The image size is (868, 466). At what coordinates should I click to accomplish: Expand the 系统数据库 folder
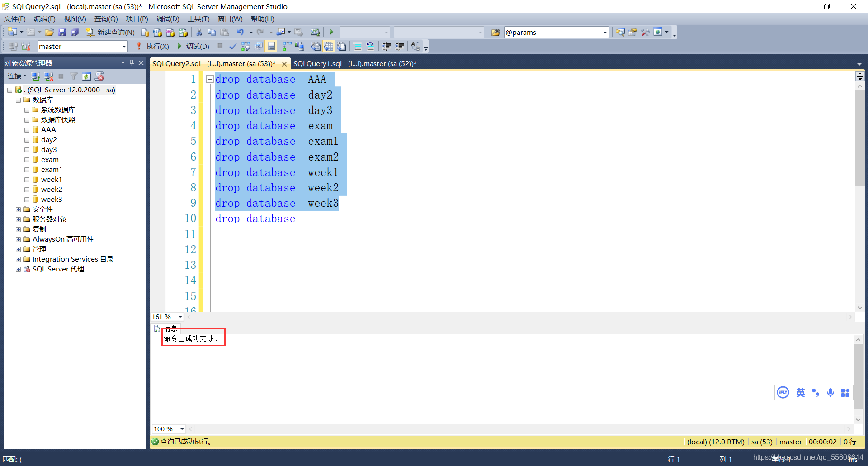point(27,110)
